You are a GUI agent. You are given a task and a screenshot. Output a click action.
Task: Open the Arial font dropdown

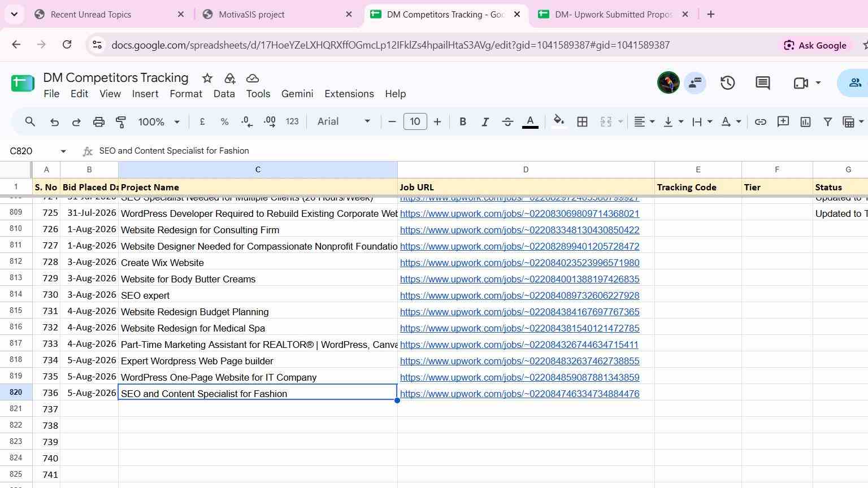(x=344, y=121)
